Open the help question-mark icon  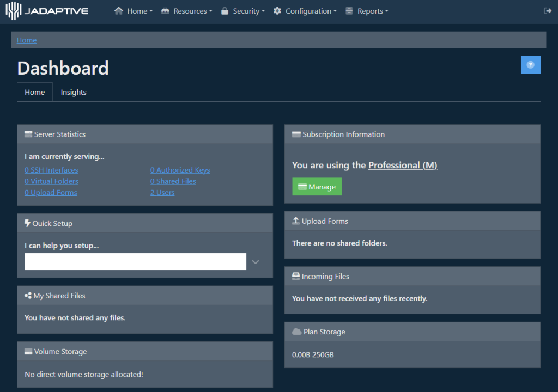tap(530, 64)
